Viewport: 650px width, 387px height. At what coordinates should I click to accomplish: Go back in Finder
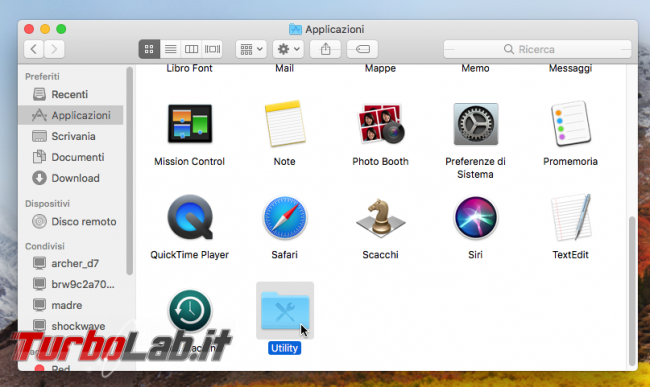coord(34,49)
